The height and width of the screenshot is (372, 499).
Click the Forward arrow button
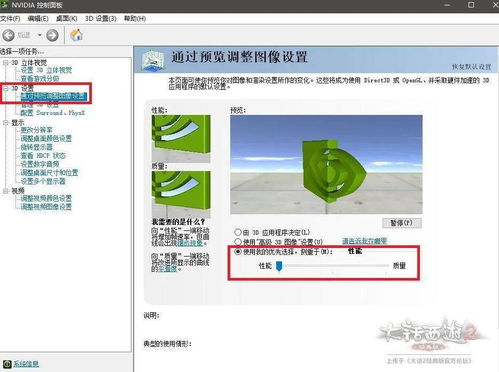52,35
